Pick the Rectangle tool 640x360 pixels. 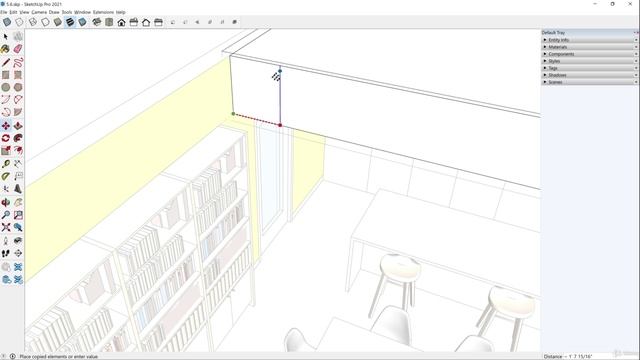6,75
